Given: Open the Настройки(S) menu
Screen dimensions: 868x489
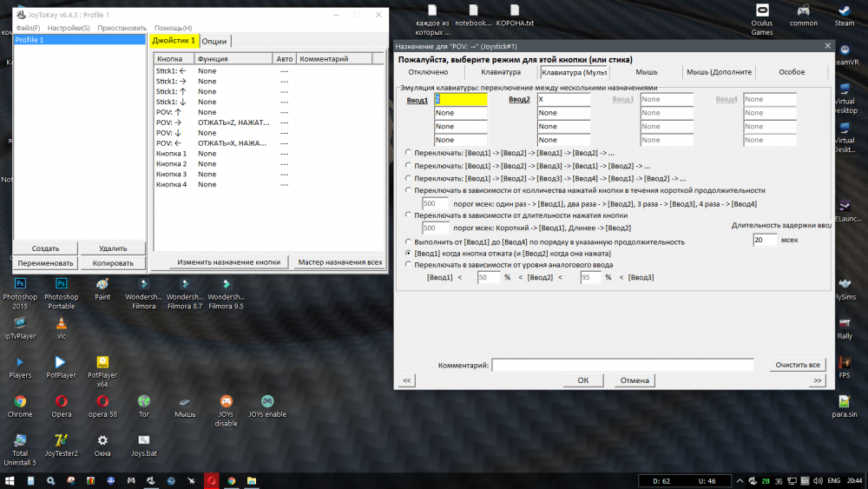Looking at the screenshot, I should [x=69, y=28].
